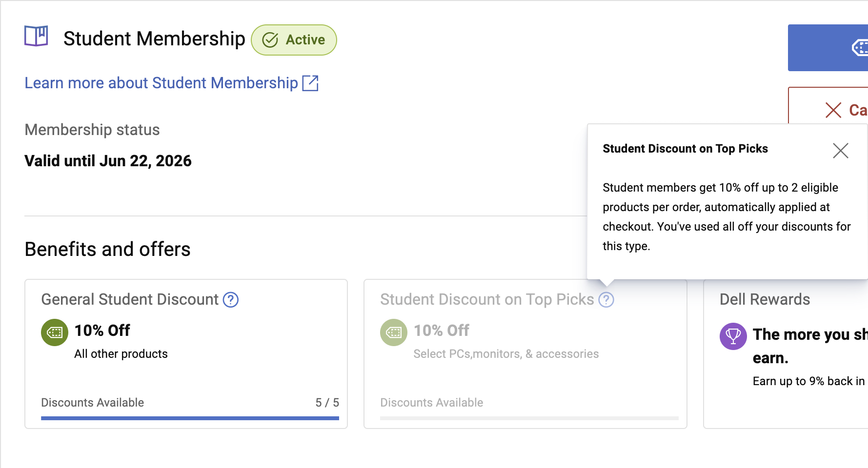
Task: Click the Valid until Jun 22, 2026 text
Action: coord(108,161)
